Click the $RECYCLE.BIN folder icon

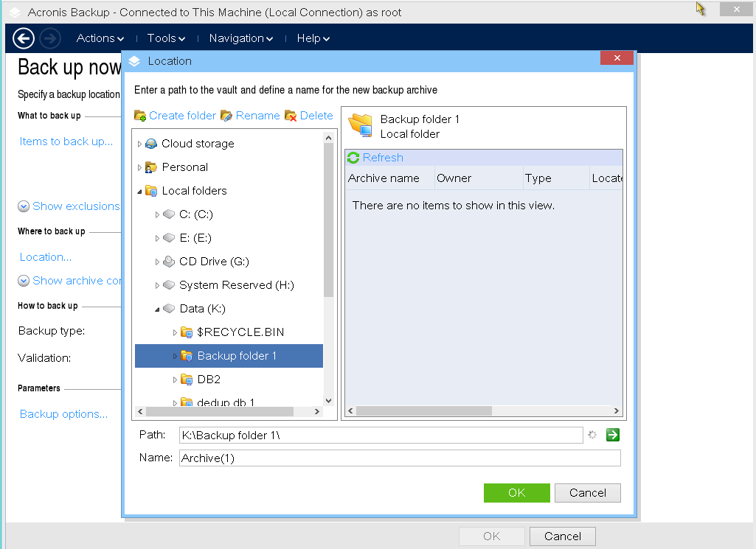pos(187,332)
